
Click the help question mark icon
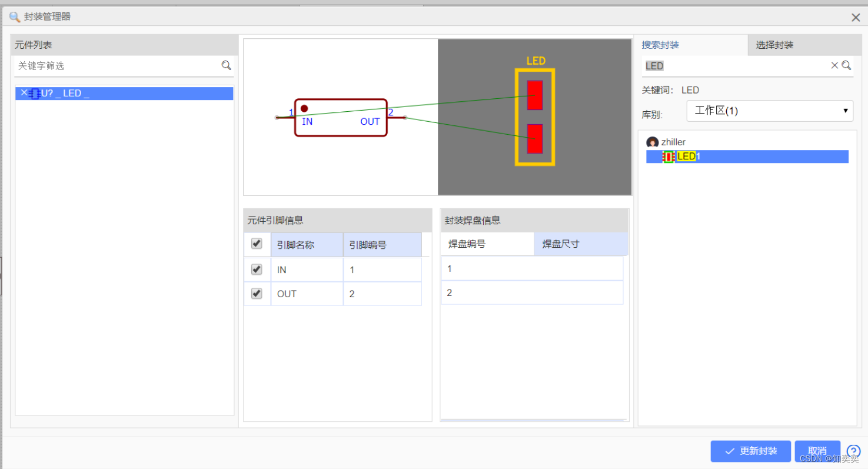point(853,451)
